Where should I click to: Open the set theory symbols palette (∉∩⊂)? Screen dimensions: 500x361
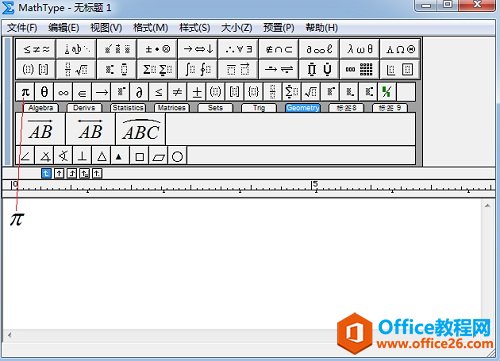tap(279, 49)
